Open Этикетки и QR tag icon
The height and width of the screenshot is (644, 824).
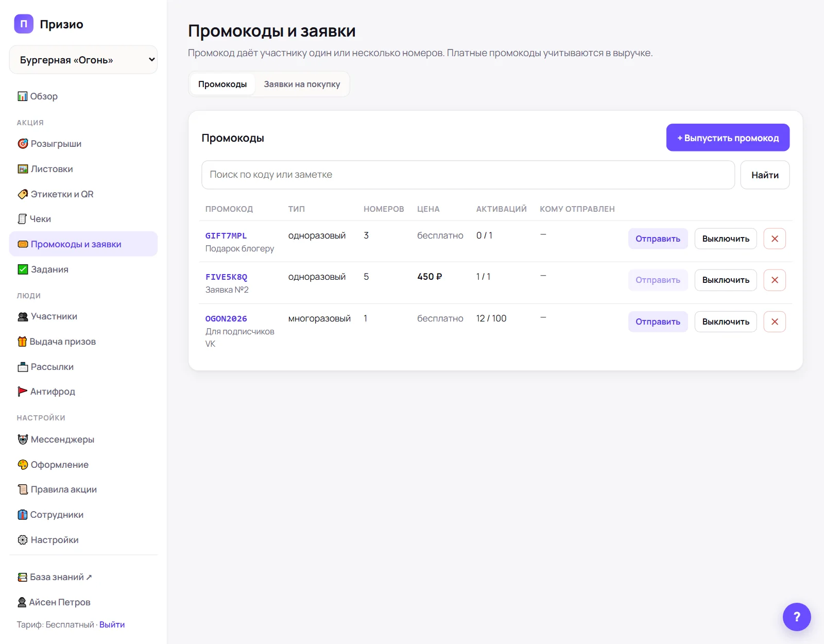(23, 194)
